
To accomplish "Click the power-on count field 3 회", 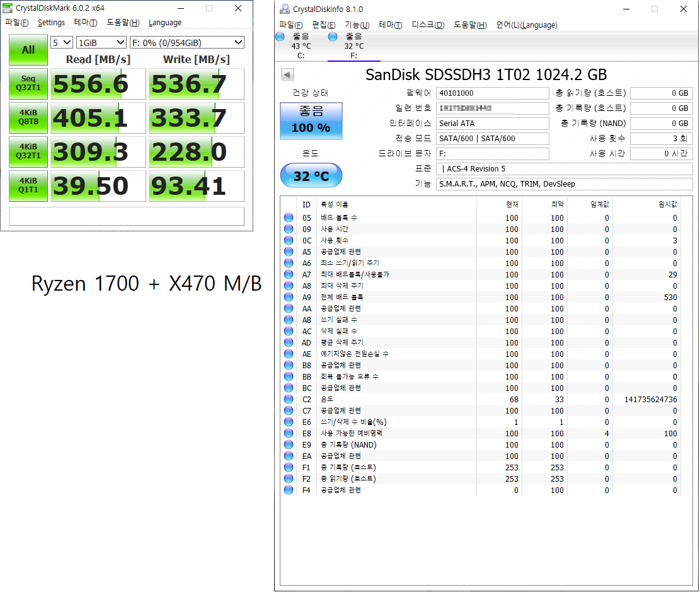I will click(x=661, y=139).
